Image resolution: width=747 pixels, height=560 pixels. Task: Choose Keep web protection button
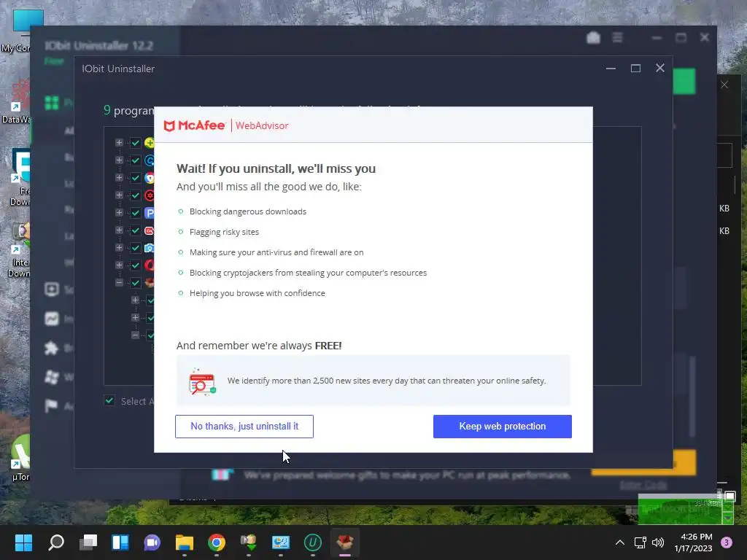tap(502, 426)
